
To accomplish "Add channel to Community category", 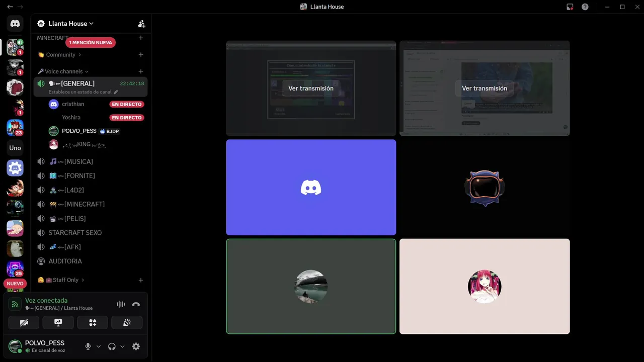I will [x=141, y=55].
